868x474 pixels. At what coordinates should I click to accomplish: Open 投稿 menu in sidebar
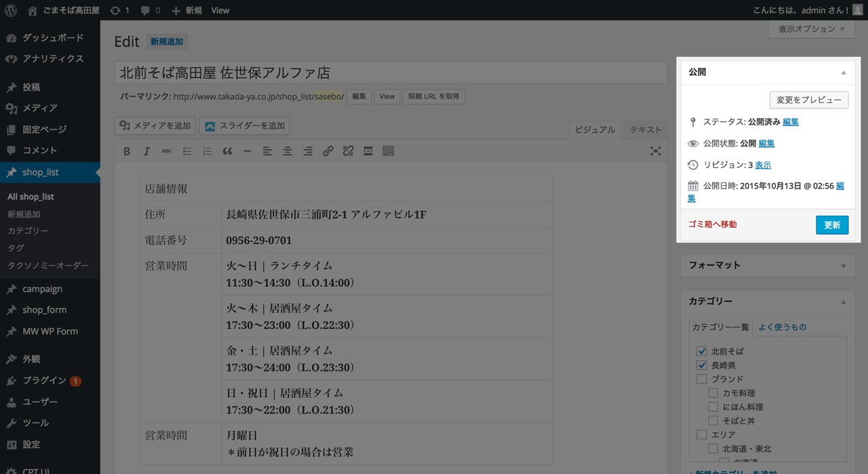click(x=50, y=87)
